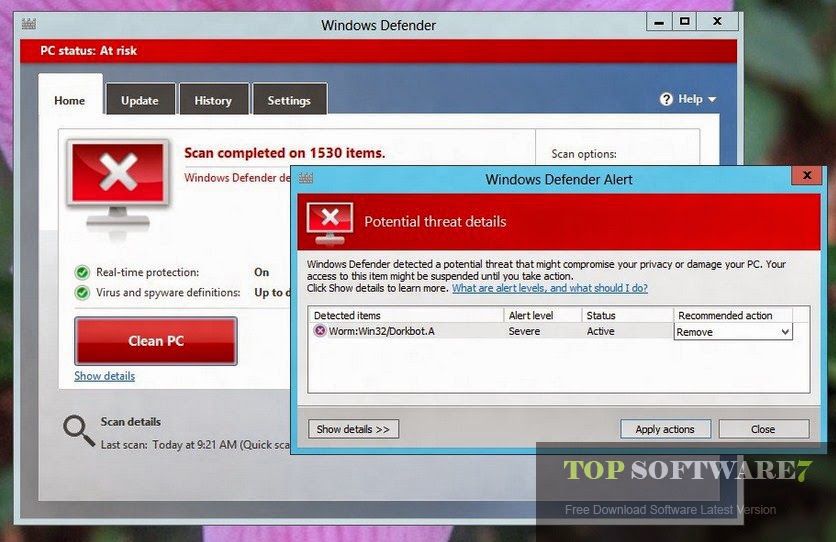This screenshot has width=836, height=542.
Task: Switch to the Update tab
Action: pyautogui.click(x=140, y=100)
